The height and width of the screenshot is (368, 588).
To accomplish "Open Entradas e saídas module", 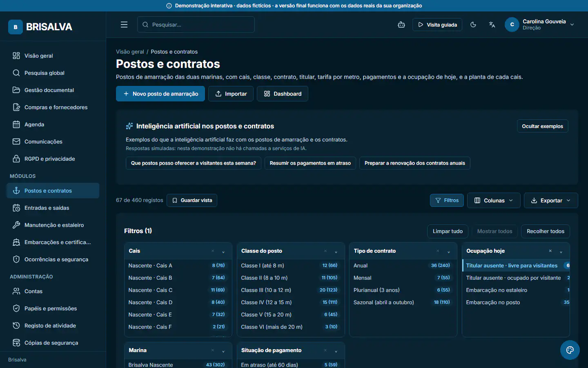I will [53, 208].
